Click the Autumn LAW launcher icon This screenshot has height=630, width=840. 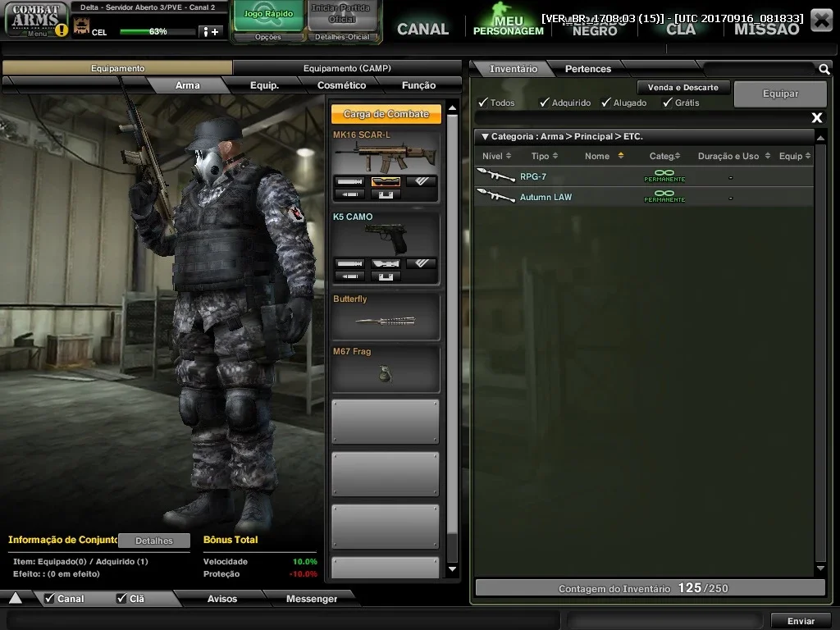(495, 195)
